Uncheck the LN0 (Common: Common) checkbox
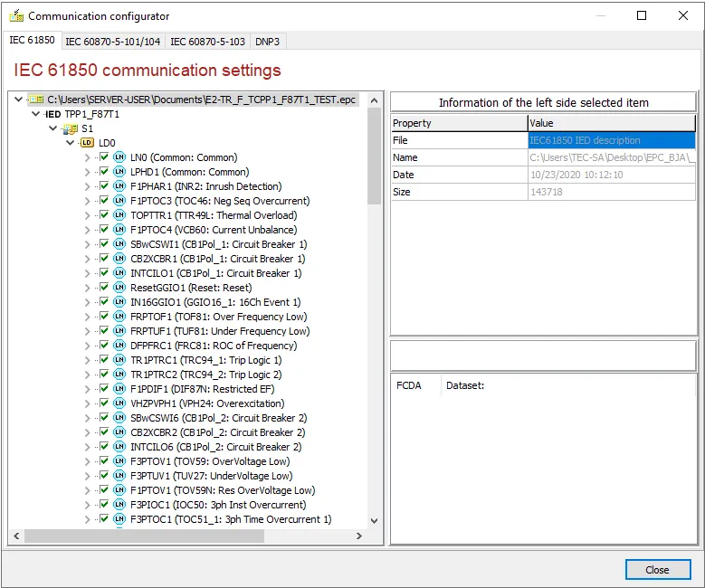 pos(104,157)
